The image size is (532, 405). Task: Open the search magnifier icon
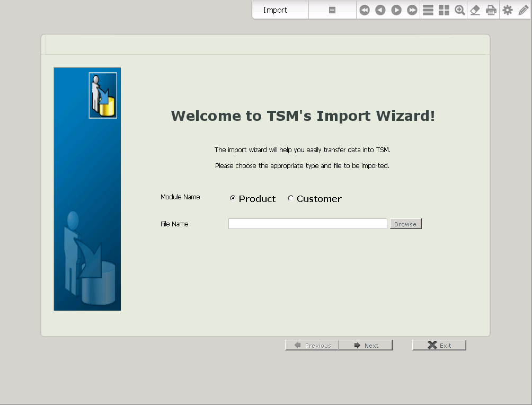pyautogui.click(x=460, y=10)
